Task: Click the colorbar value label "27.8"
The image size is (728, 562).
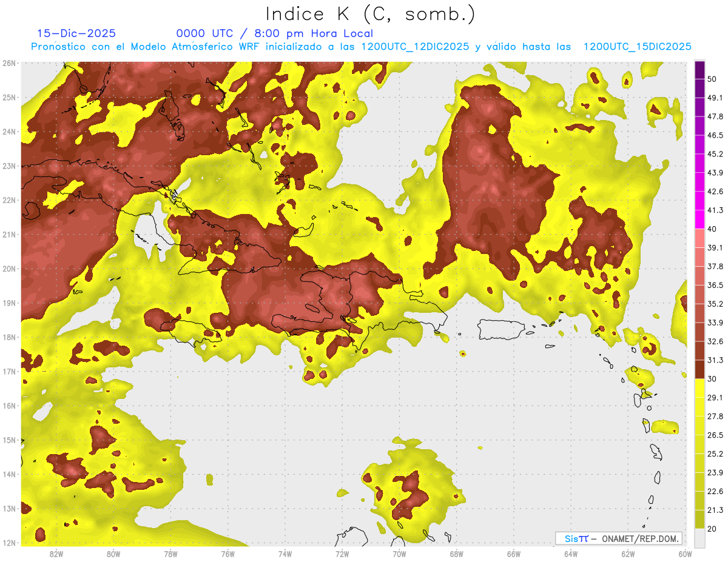Action: point(715,416)
